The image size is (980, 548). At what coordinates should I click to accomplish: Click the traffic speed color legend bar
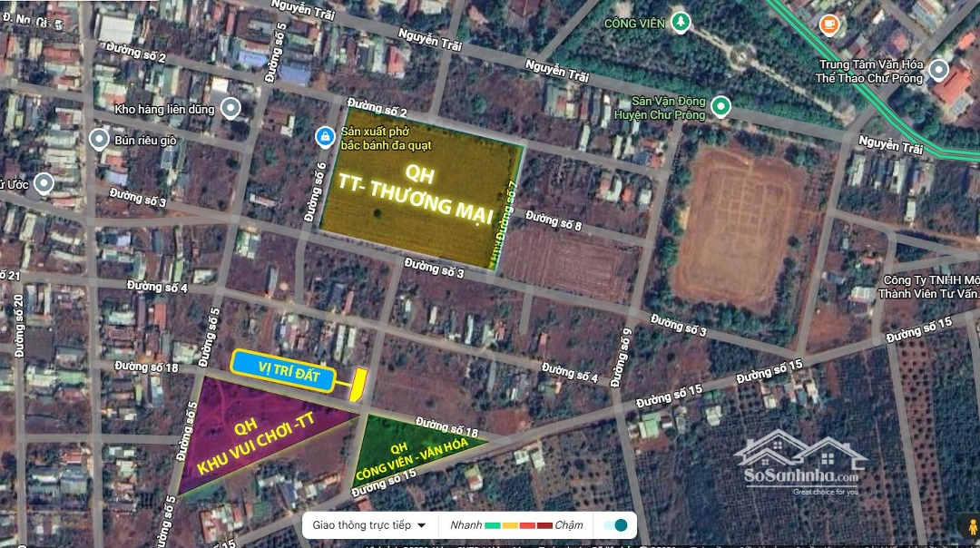518,525
